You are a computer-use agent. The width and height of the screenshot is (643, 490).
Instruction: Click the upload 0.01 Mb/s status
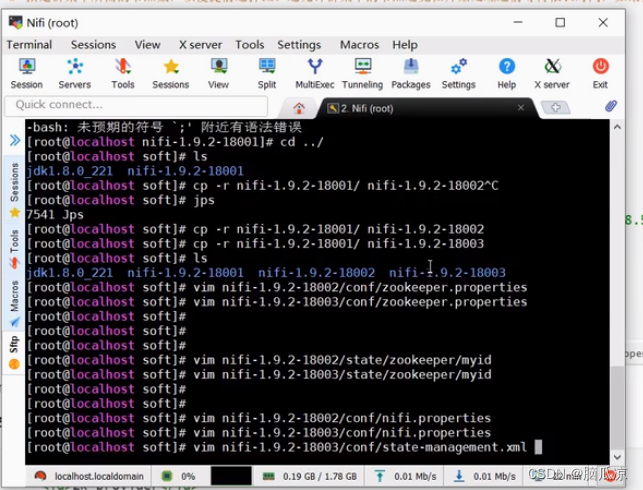406,476
